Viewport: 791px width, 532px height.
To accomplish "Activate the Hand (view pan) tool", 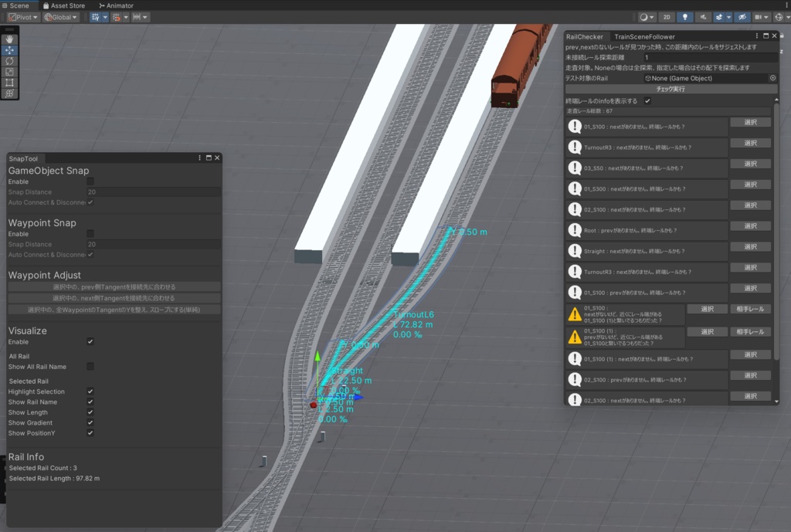I will (x=9, y=39).
